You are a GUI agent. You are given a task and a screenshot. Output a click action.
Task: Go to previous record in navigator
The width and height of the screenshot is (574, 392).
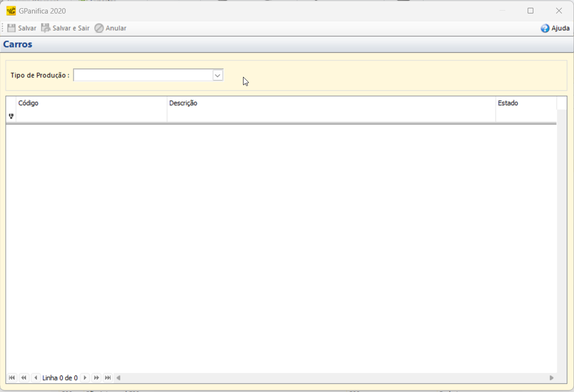pos(35,377)
